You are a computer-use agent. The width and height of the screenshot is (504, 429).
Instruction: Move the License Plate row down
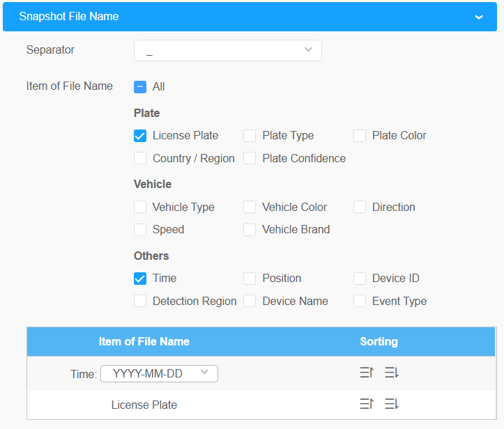tap(392, 404)
